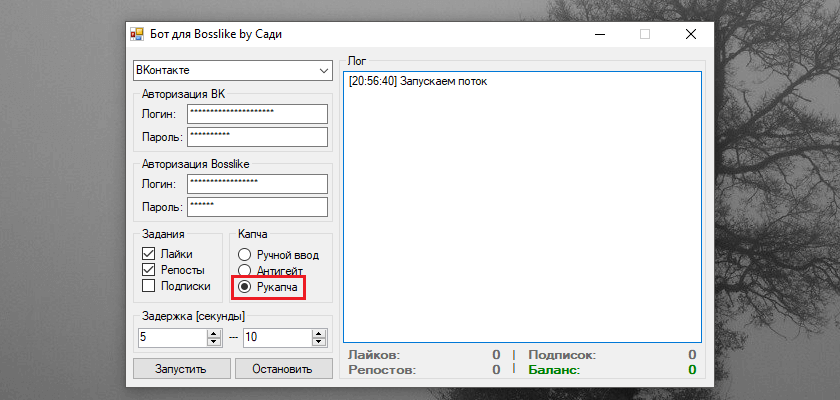
Task: Click the VK Пароль input field
Action: pos(257,137)
